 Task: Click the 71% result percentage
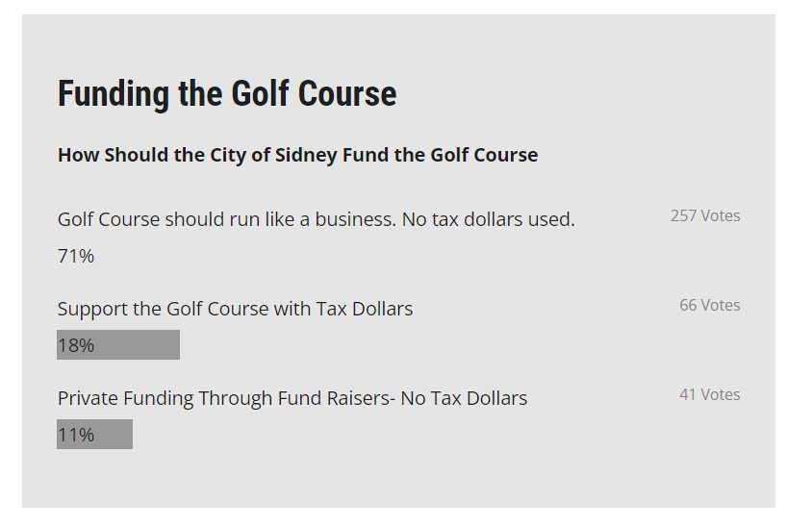coord(76,256)
